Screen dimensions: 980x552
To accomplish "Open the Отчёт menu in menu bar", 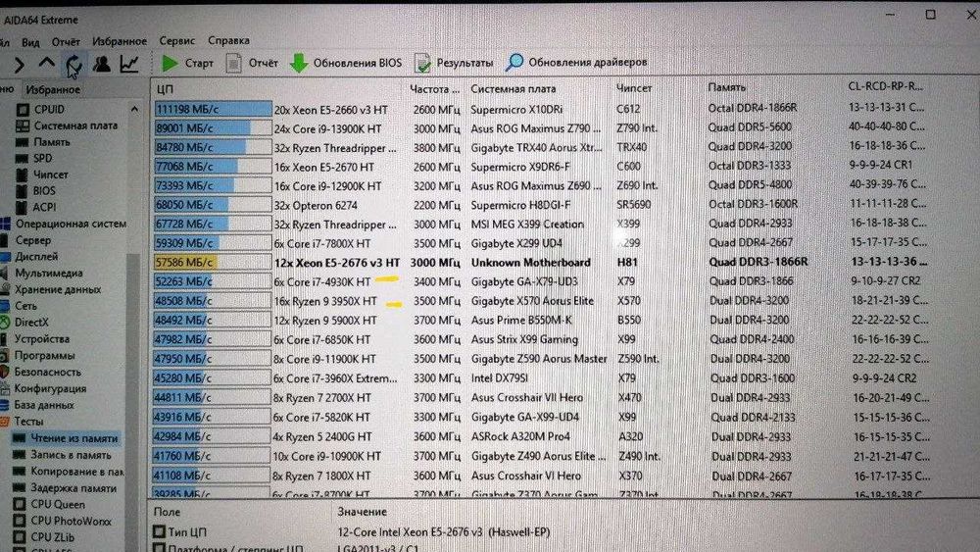I will (66, 41).
